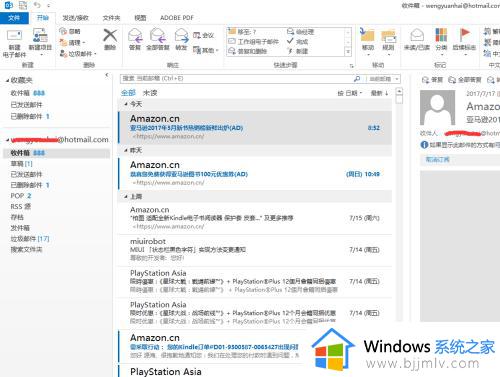
Task: Collapse the 昨天 (Yesterday) message group
Action: point(126,150)
